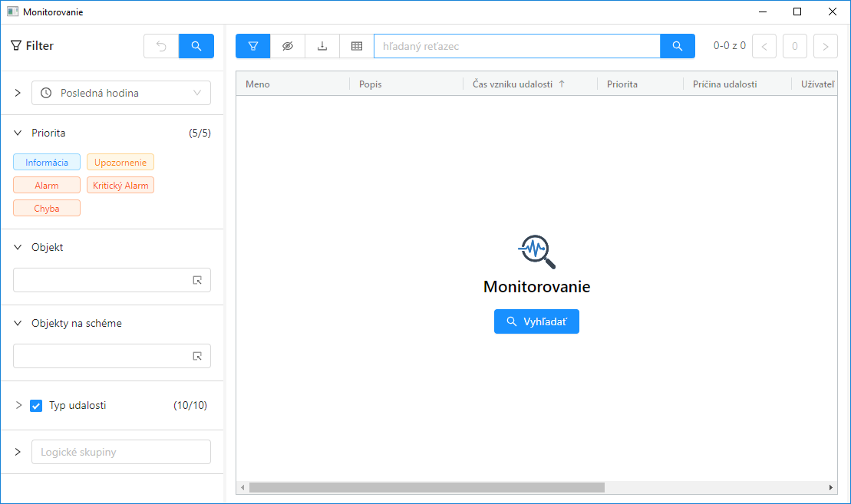The image size is (851, 504).
Task: Click the search magnifier beside the search field
Action: pos(678,46)
